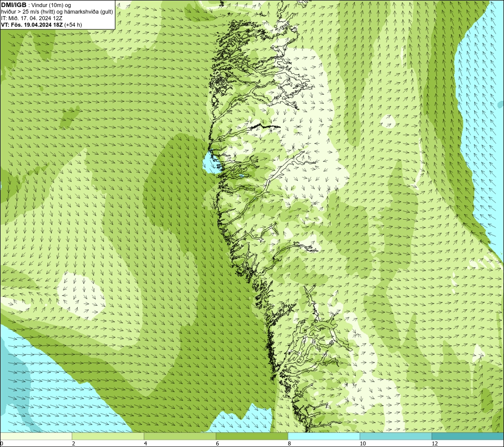504x447 pixels.
Task: Click the '(+54 h)' forecast offset text
Action: point(73,25)
